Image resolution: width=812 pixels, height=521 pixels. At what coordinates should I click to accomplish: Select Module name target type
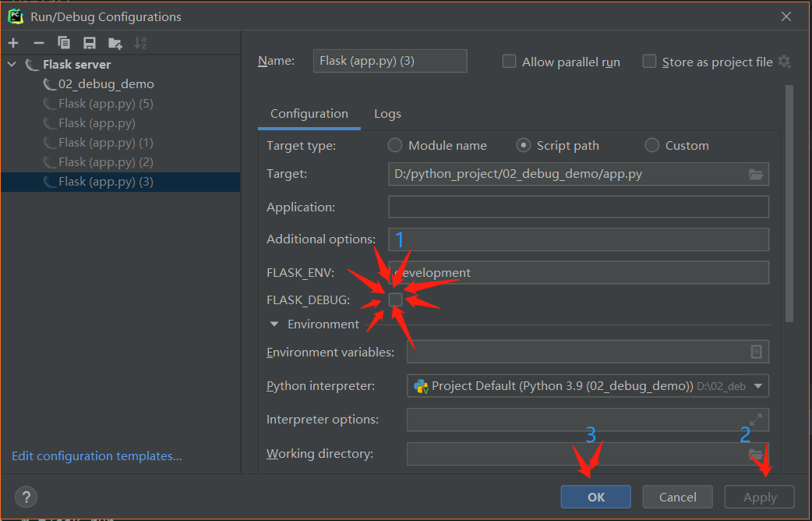[395, 146]
